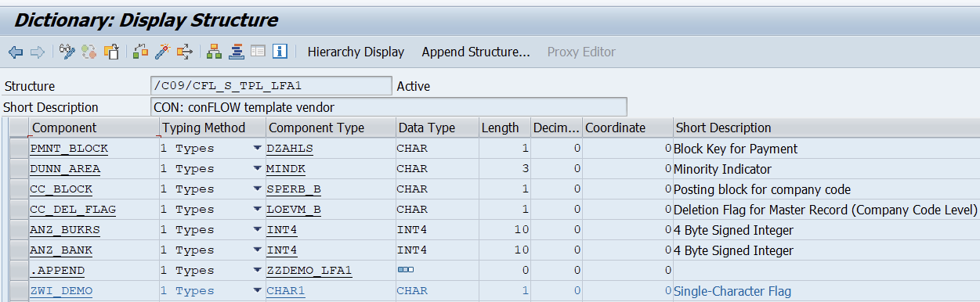Click the Display Object List hierarchy icon
This screenshot has width=980, height=302.
(x=214, y=52)
